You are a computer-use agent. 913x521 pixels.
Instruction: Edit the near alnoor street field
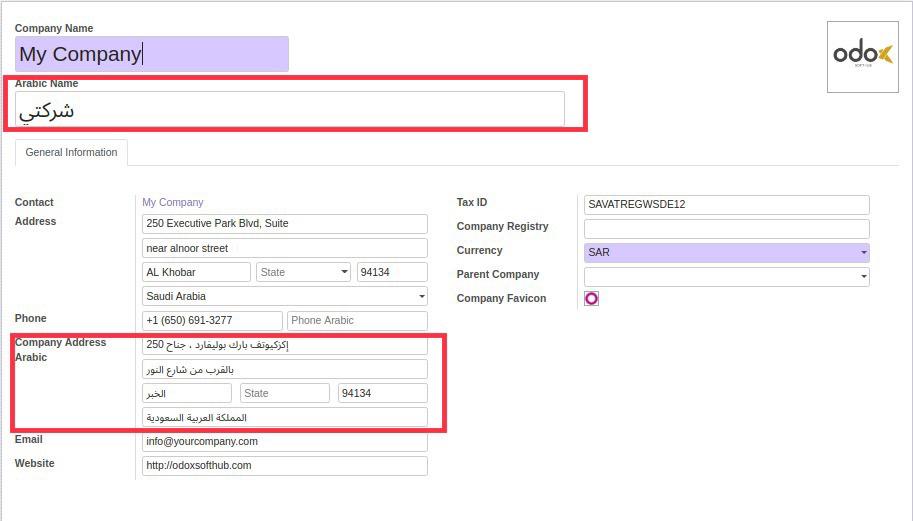pos(285,248)
